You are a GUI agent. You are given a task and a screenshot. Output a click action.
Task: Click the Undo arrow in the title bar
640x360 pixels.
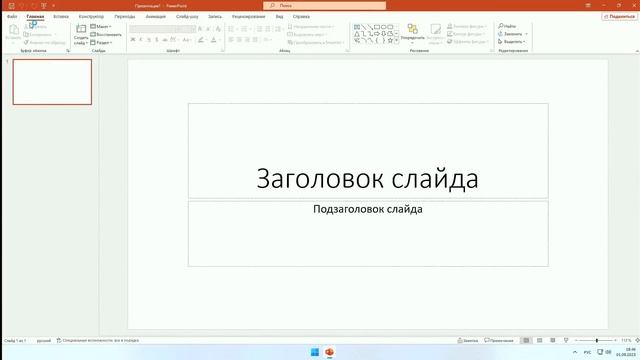[23, 6]
